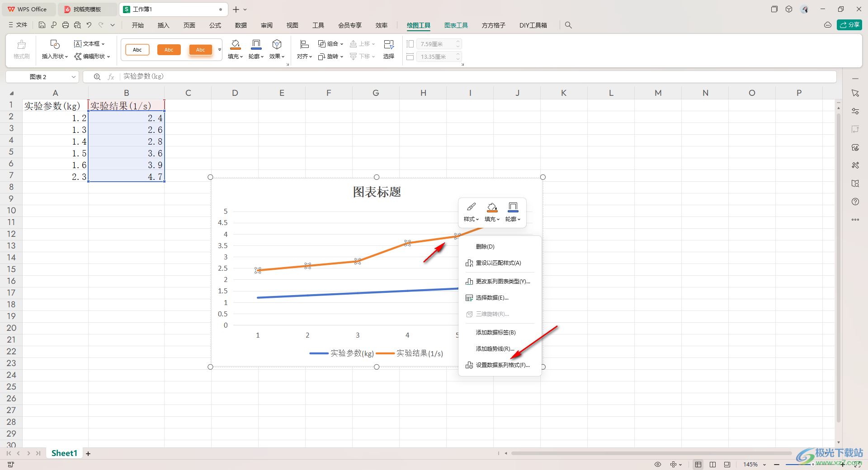The width and height of the screenshot is (868, 470).
Task: Open the settings sliders icon in right sidebar
Action: pos(855,111)
